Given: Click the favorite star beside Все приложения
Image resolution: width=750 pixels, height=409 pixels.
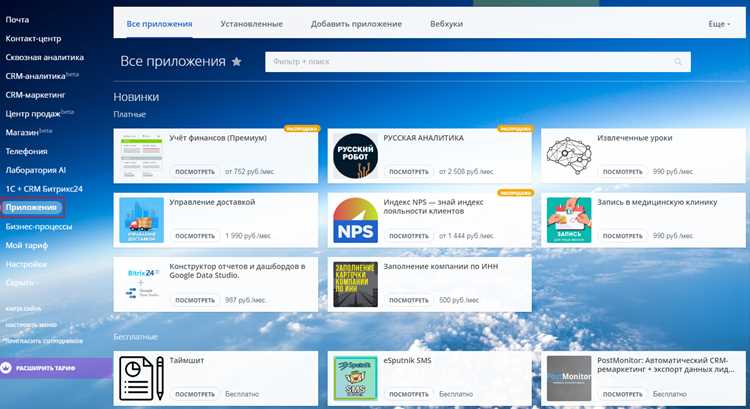Looking at the screenshot, I should pos(236,61).
